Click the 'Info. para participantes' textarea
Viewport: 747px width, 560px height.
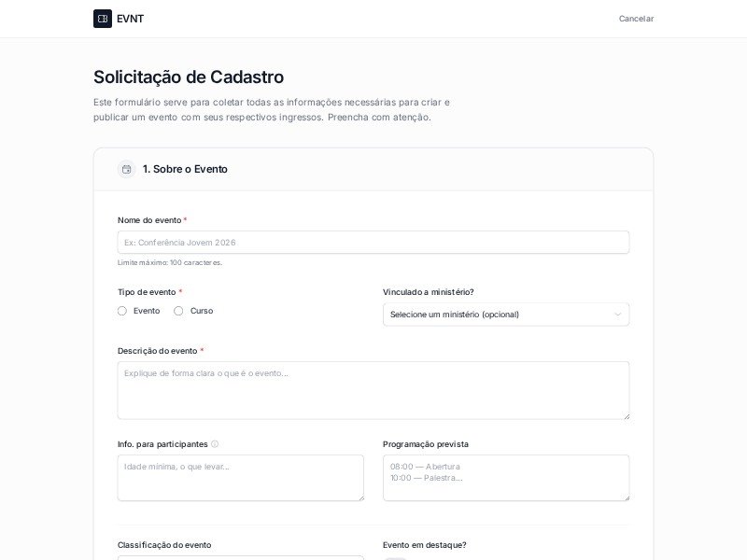(x=240, y=476)
